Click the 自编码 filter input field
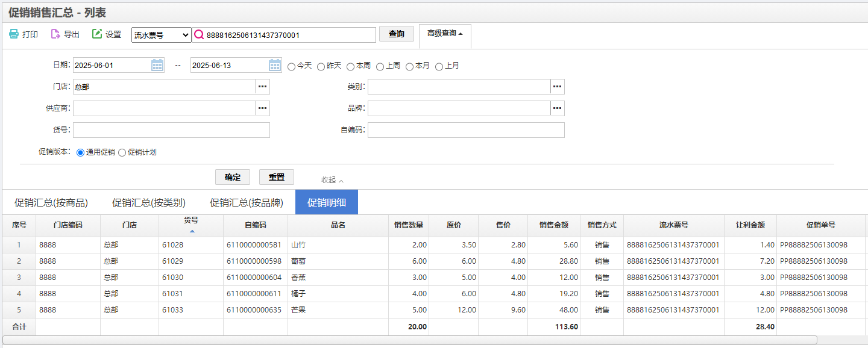 [x=466, y=130]
